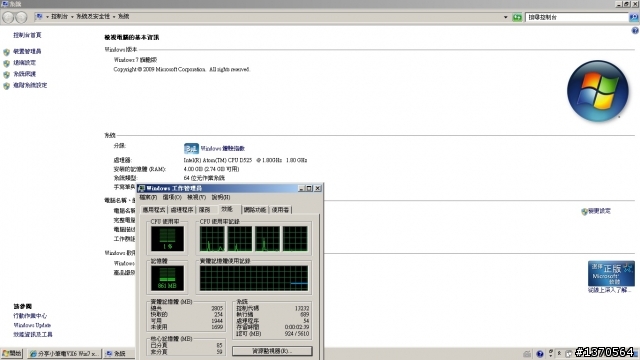Open the 系統保護 link

[24, 74]
